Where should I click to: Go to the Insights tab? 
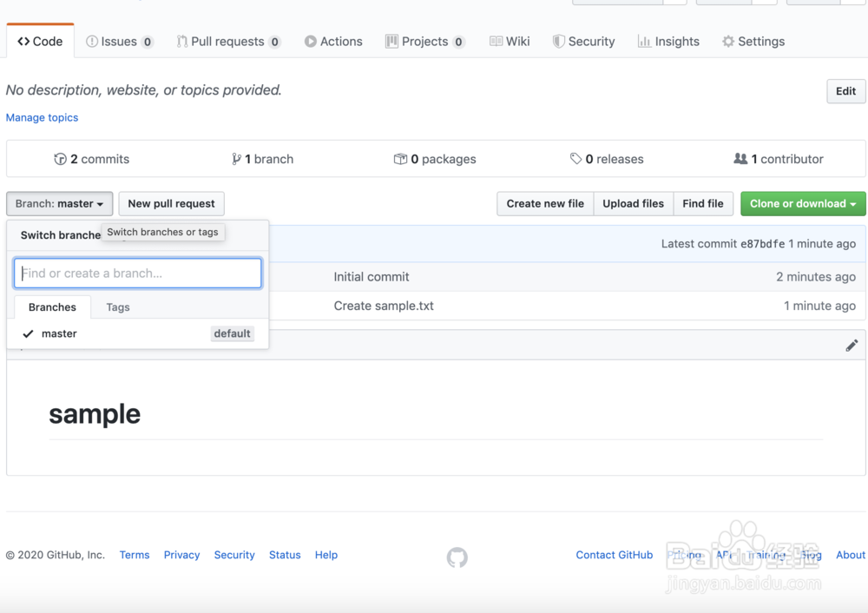[x=668, y=41]
